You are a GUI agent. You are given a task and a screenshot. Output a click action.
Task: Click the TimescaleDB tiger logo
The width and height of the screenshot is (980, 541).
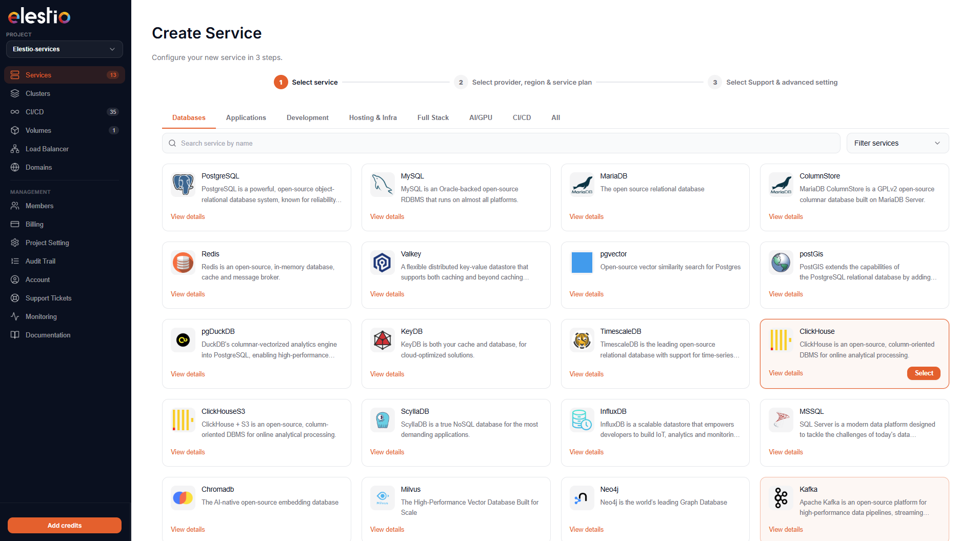tap(582, 340)
